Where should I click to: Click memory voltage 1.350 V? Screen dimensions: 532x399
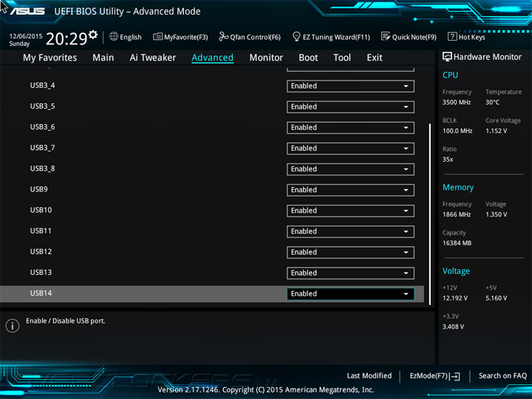[496, 214]
